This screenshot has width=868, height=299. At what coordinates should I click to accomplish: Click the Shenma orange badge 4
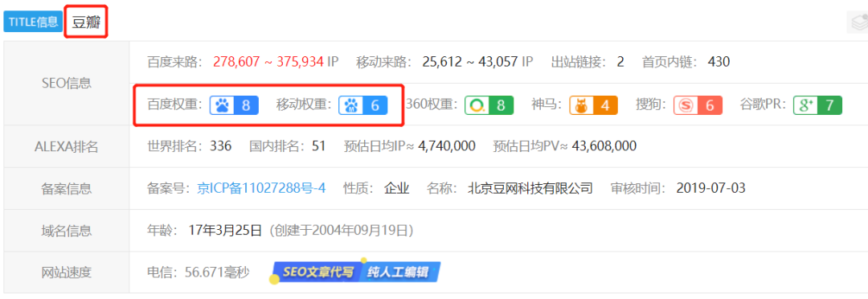(593, 105)
